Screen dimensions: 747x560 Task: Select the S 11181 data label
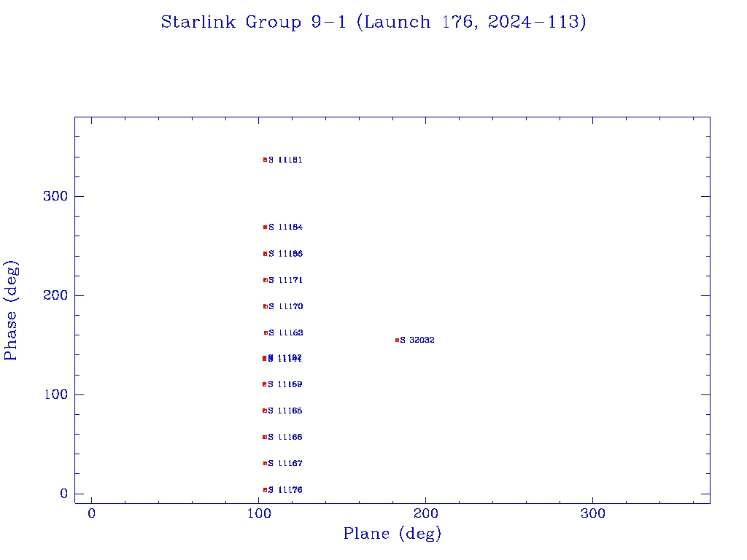click(x=285, y=160)
